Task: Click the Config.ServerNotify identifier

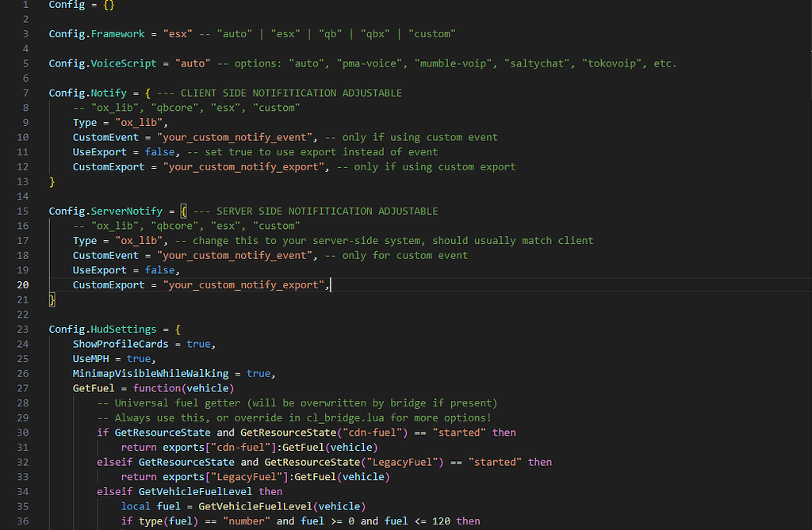Action: (105, 212)
